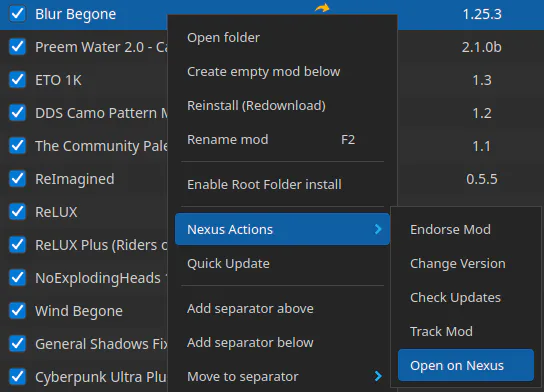Choose Change Version in submenu
544x392 pixels.
coord(466,263)
